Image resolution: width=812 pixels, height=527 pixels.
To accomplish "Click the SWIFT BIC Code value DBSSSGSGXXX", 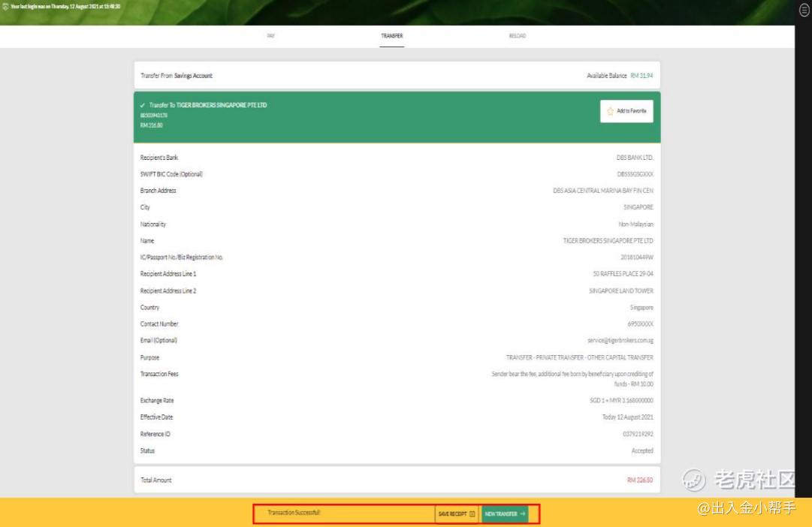I will (x=635, y=174).
